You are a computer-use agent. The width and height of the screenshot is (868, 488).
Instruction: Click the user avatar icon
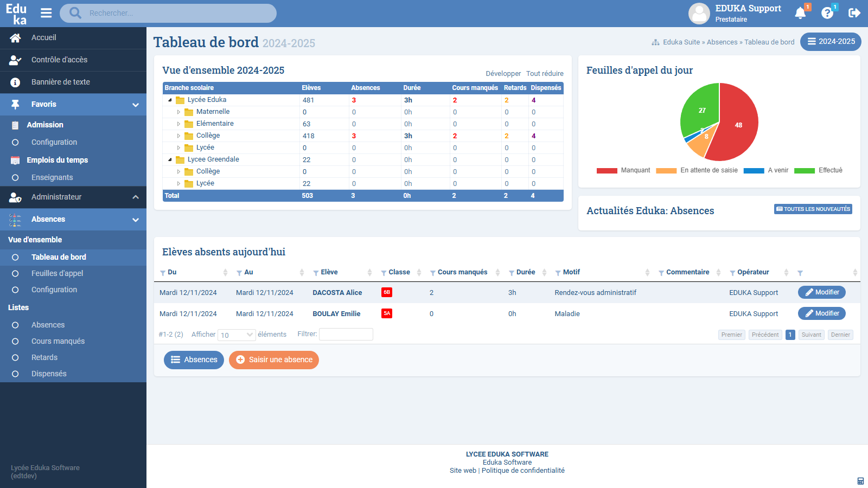click(699, 14)
